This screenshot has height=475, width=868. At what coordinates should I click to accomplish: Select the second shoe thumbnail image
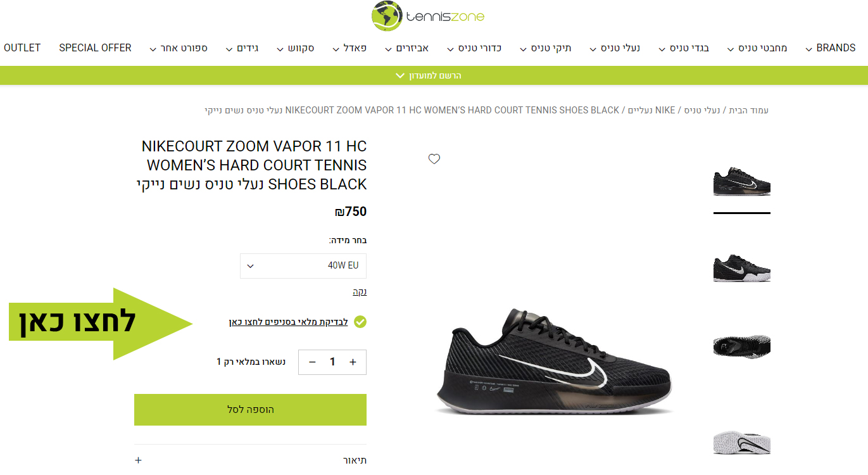[x=742, y=268]
